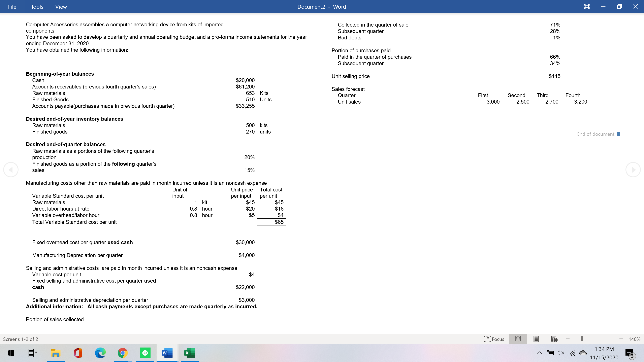The image size is (644, 362).
Task: Click Screens 1-2 of 2 indicator
Action: pos(21,339)
